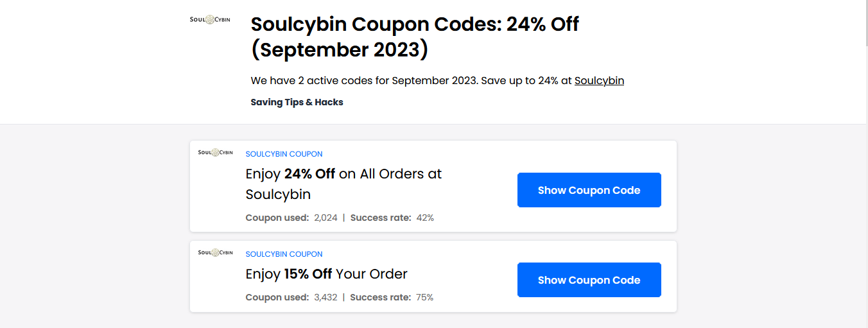Click the bold 24% Off text in first coupon

point(310,174)
